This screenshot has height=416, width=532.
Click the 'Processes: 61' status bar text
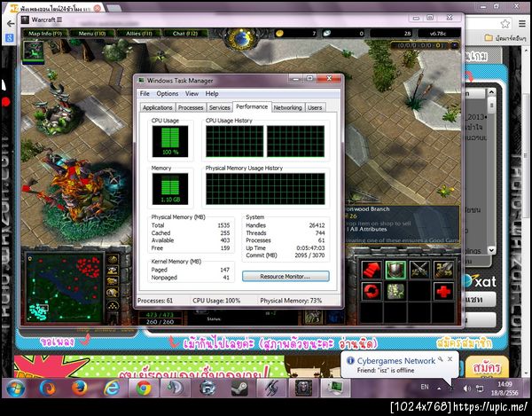point(155,301)
